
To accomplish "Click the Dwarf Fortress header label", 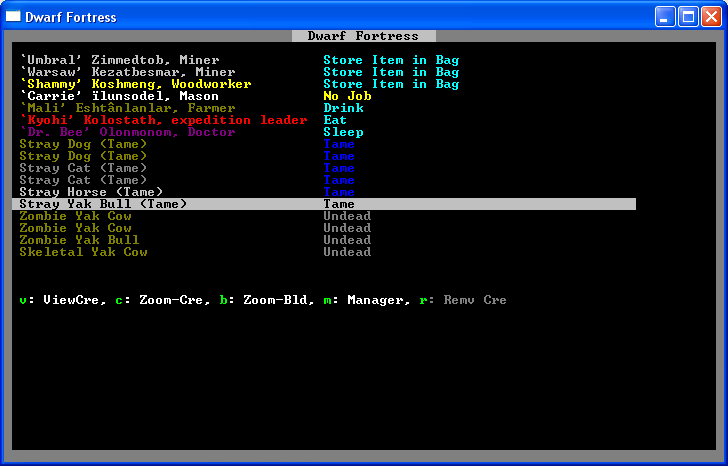I will point(364,36).
